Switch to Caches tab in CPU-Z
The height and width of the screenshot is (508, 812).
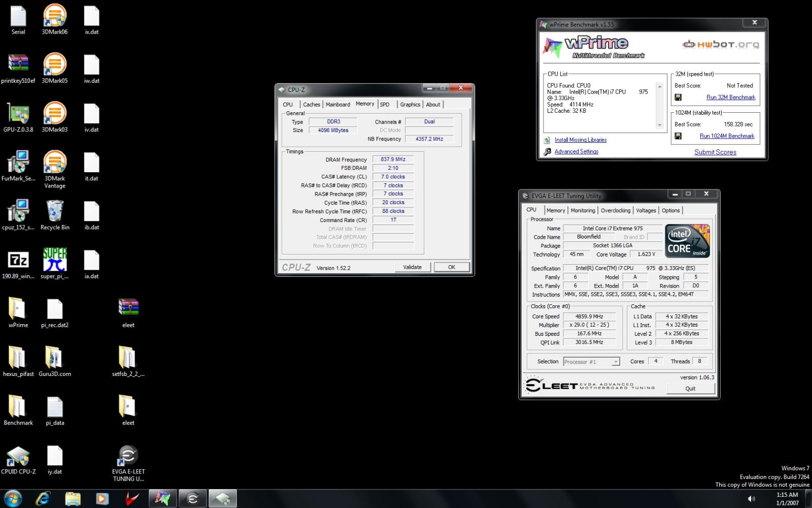312,104
